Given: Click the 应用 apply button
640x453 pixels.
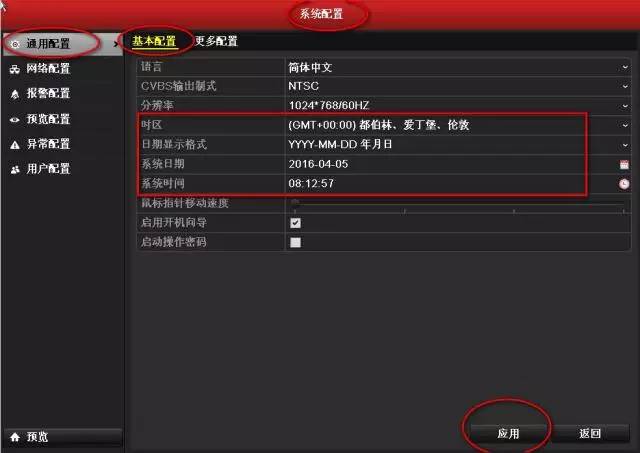Looking at the screenshot, I should (x=508, y=433).
